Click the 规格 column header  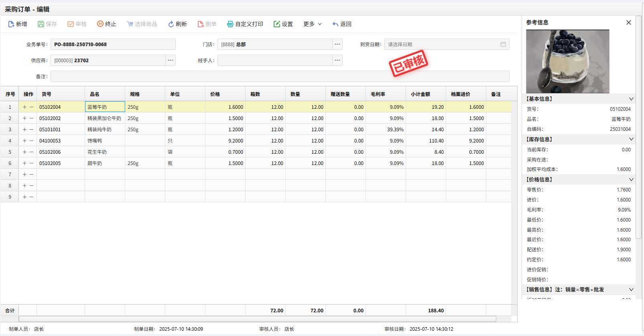(145, 94)
